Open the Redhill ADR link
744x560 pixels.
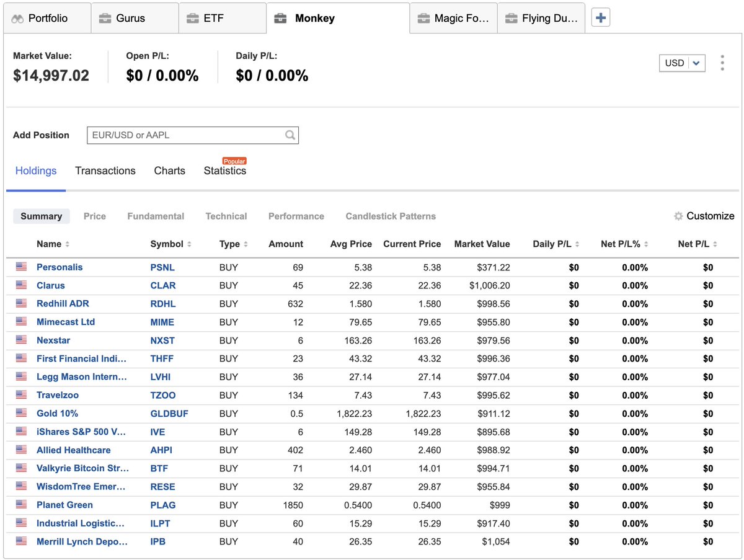63,304
